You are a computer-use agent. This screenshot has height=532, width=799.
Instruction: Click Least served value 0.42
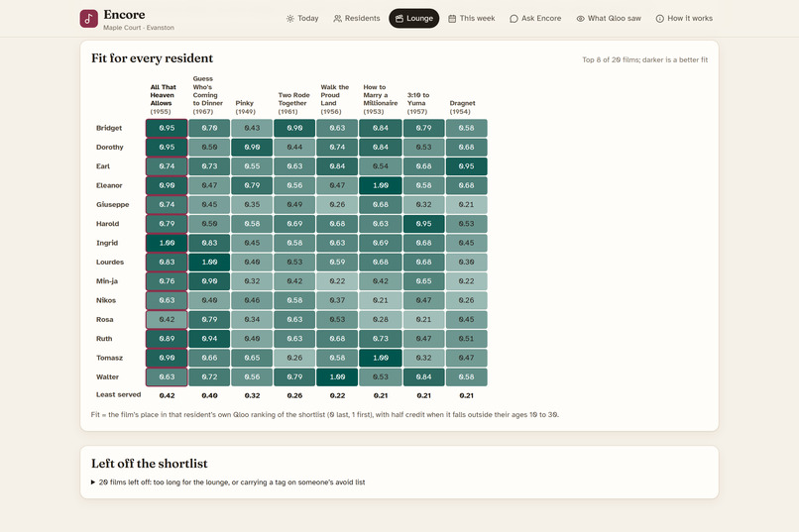167,395
